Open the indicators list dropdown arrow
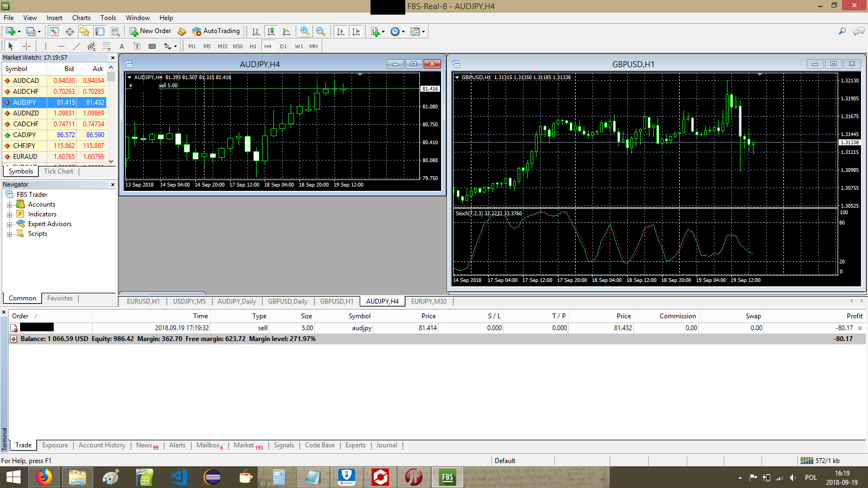The image size is (868, 488). [383, 31]
